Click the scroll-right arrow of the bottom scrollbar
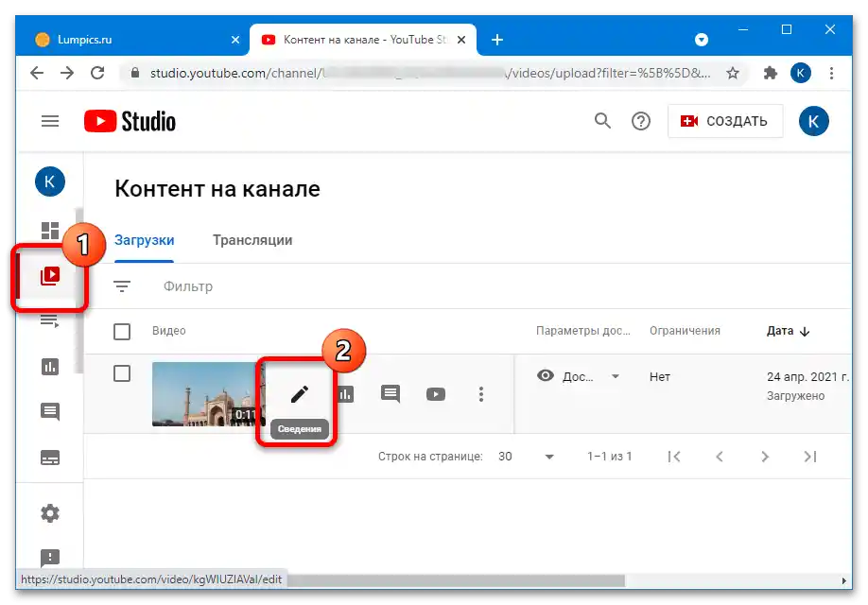Screen dimensions: 868x605 843,580
